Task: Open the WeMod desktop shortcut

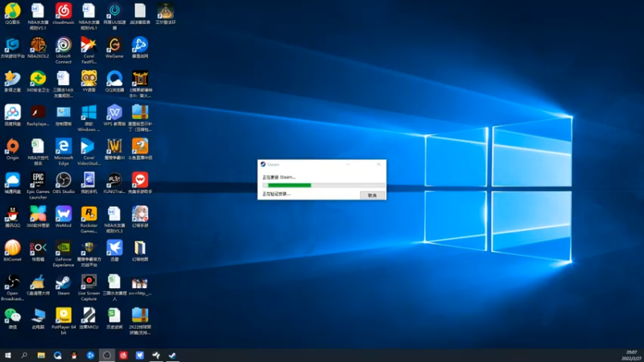Action: pos(64,217)
